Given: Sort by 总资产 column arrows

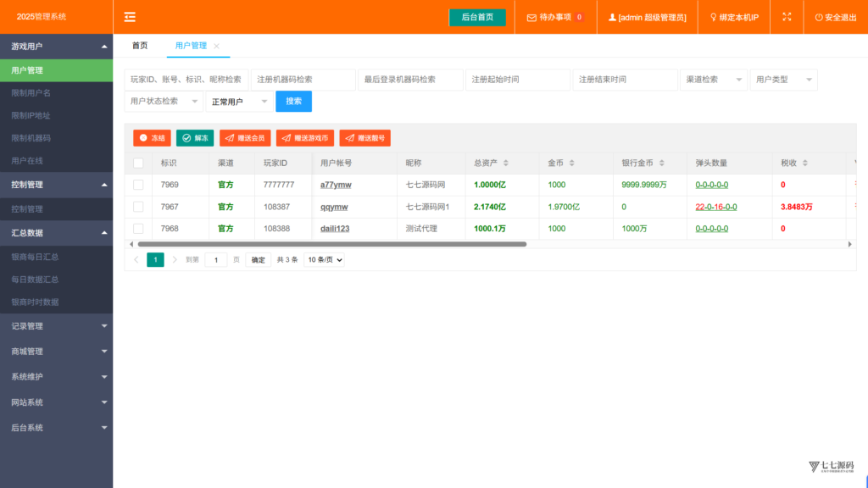Looking at the screenshot, I should [506, 164].
